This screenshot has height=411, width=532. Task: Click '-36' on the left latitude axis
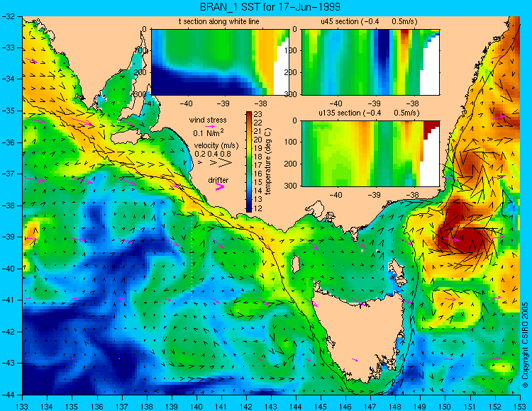coord(9,142)
